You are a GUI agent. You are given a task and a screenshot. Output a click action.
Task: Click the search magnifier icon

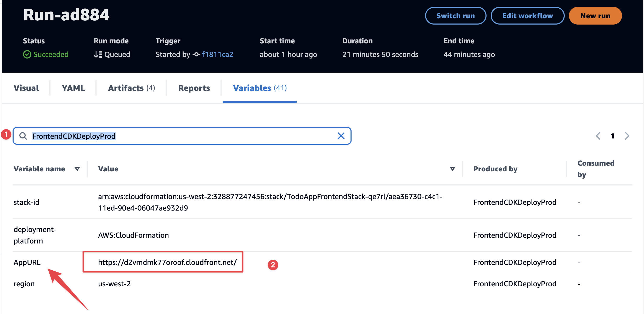[x=23, y=136]
